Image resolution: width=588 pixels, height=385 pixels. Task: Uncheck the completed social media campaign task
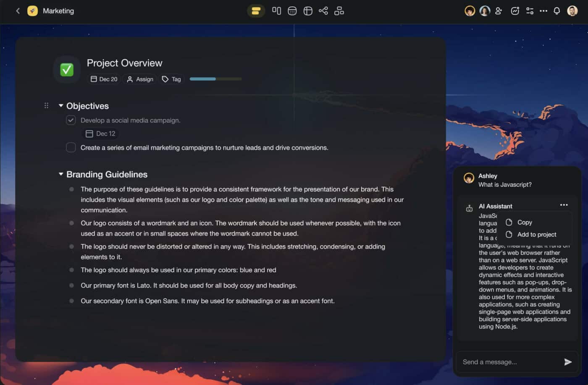pos(71,120)
